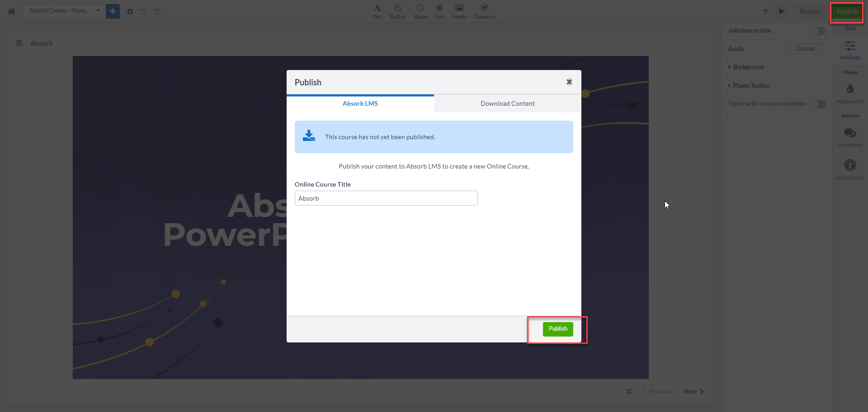868x412 pixels.
Task: Click the top-right green Publish button
Action: [x=847, y=11]
